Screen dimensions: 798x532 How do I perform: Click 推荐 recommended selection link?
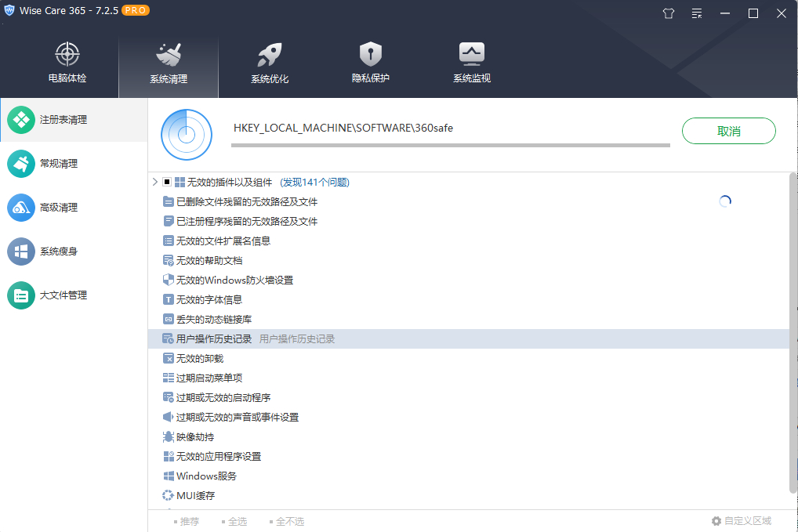click(x=187, y=521)
